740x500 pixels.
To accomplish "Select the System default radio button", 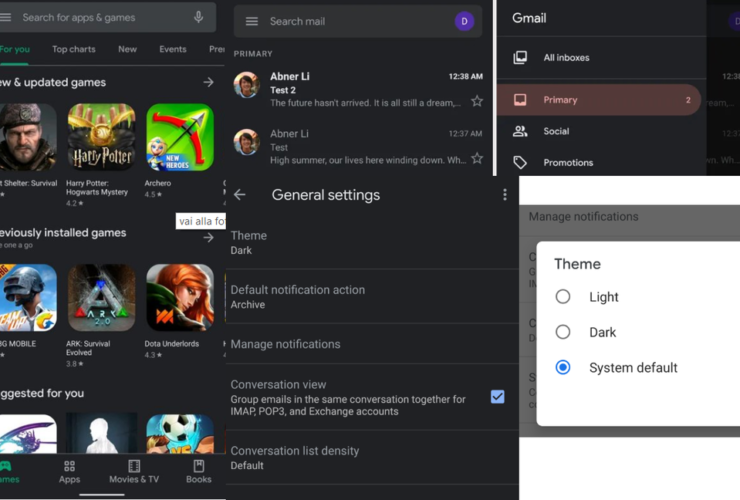I will pos(563,367).
